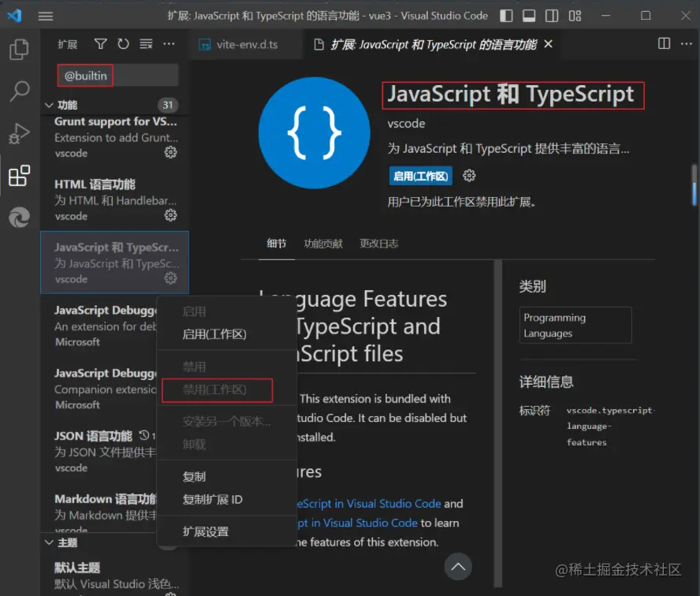Viewport: 700px width, 596px height.
Task: Open the 更改日志 changelog tab
Action: (379, 244)
